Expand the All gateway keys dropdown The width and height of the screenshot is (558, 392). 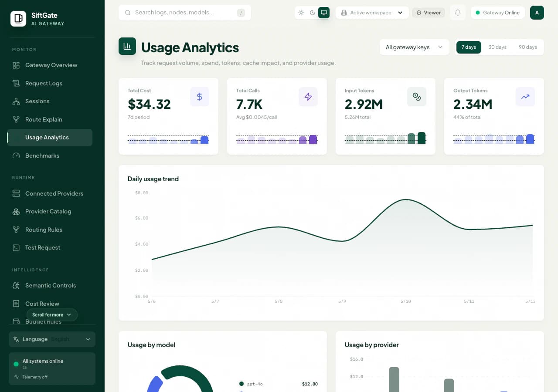(x=415, y=47)
